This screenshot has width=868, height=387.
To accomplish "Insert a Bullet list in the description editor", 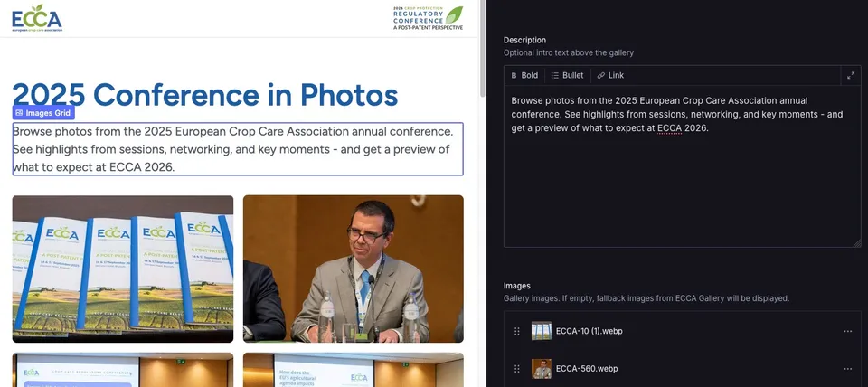I will pyautogui.click(x=568, y=75).
